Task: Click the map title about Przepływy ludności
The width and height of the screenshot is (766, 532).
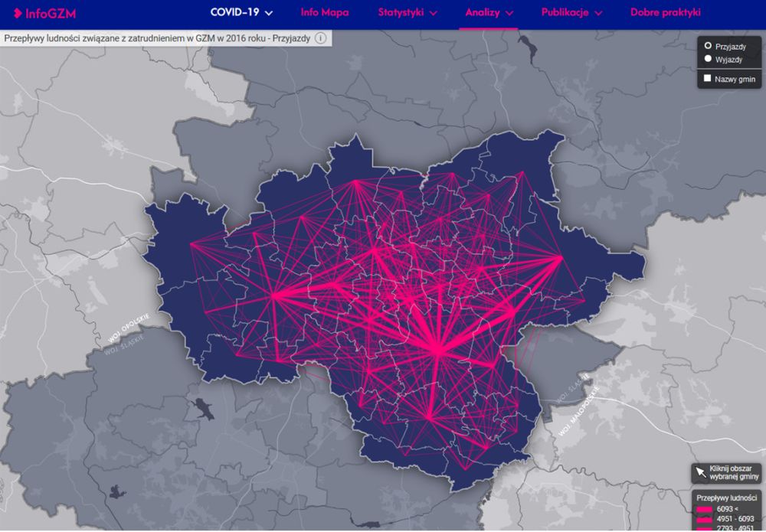Action: [x=157, y=38]
